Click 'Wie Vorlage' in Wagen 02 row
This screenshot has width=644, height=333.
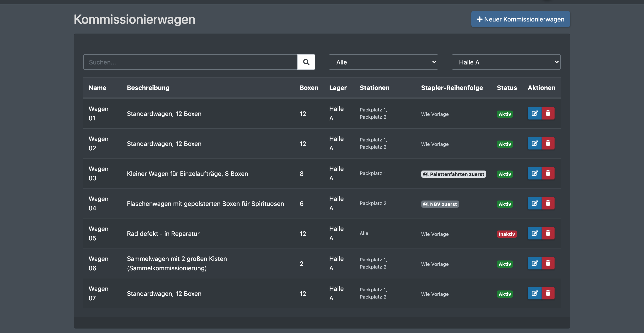tap(435, 144)
